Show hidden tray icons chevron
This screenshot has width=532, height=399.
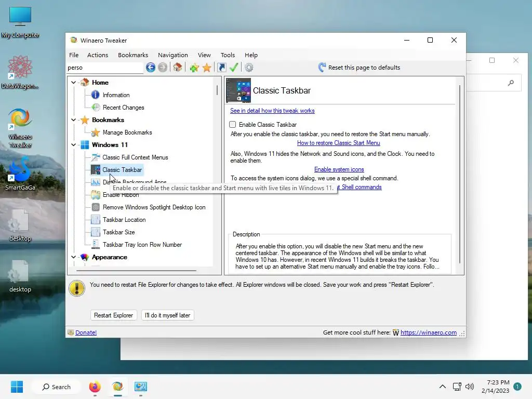[443, 387]
